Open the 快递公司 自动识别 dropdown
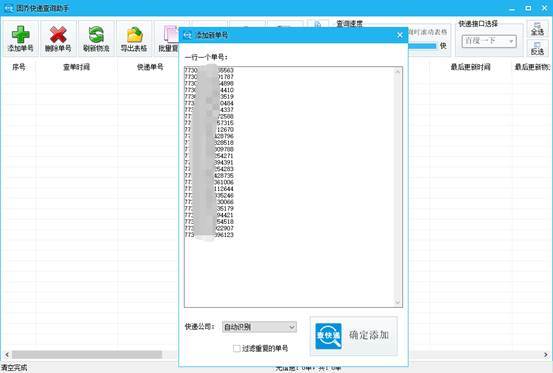The height and width of the screenshot is (373, 553). (259, 327)
